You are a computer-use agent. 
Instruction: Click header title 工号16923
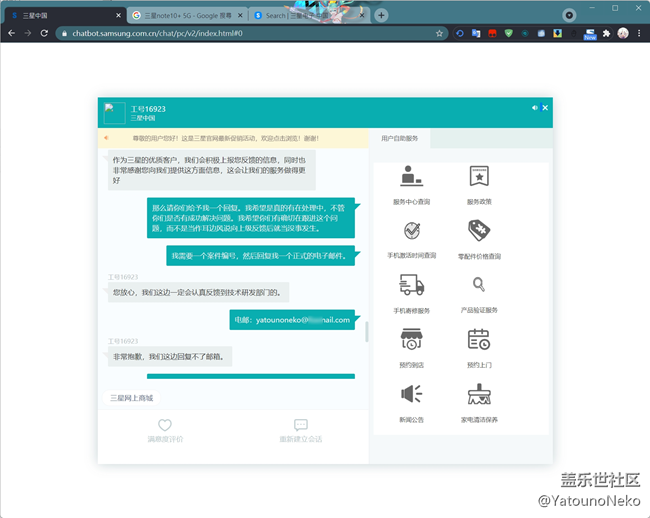148,109
